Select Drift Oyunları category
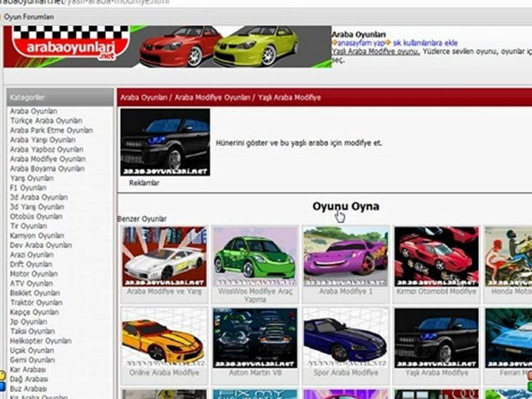532x399 pixels. pyautogui.click(x=31, y=264)
